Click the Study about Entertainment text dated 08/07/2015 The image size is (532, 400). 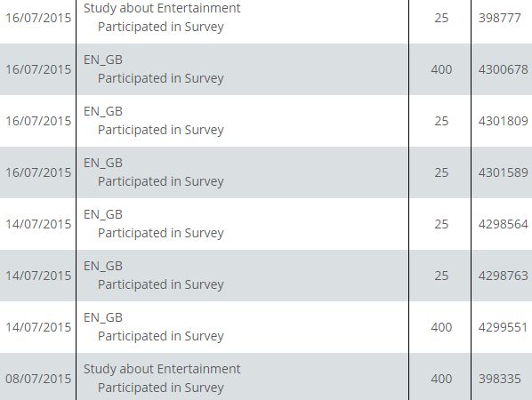[x=162, y=369]
